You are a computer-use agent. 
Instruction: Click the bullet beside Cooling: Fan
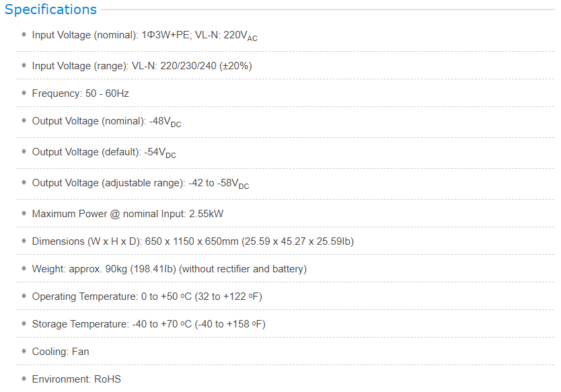(x=24, y=351)
